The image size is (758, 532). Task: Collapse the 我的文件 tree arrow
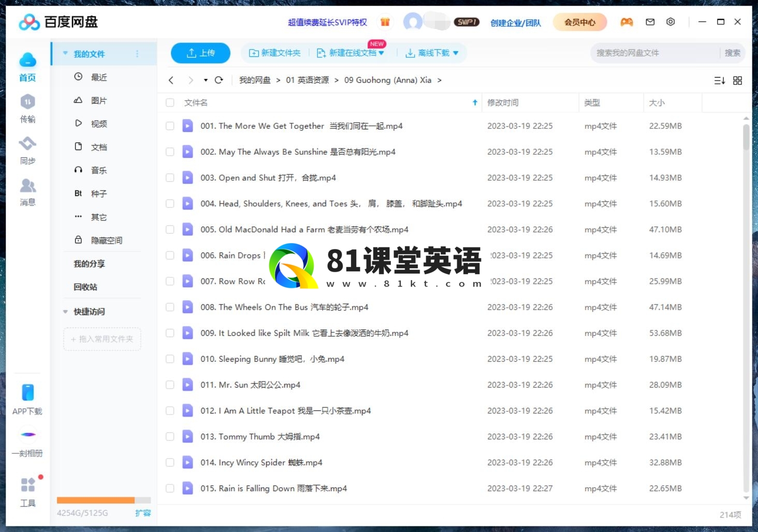65,53
